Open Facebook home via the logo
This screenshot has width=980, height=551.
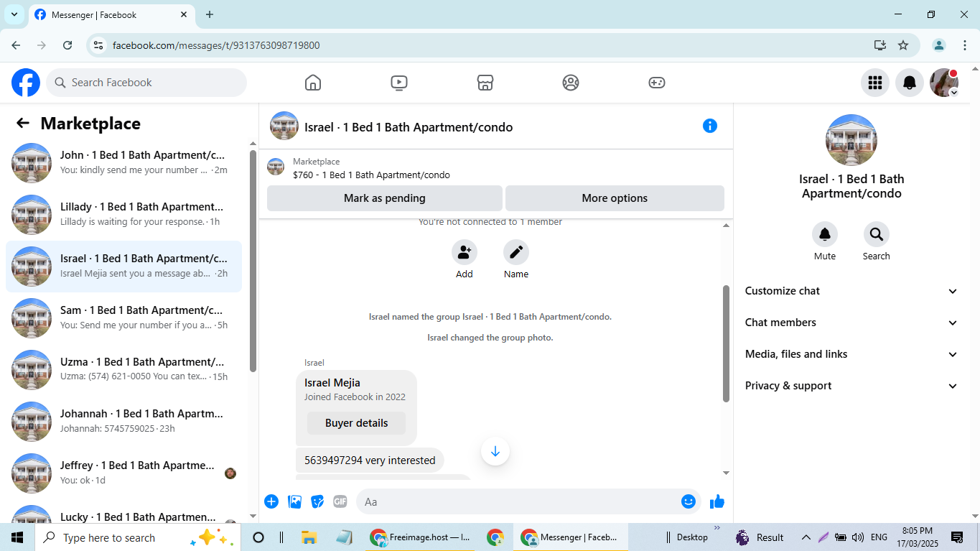click(x=26, y=83)
